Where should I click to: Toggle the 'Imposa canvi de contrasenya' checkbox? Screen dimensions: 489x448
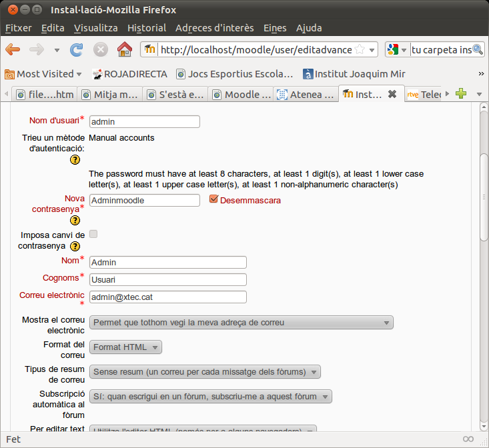[93, 234]
